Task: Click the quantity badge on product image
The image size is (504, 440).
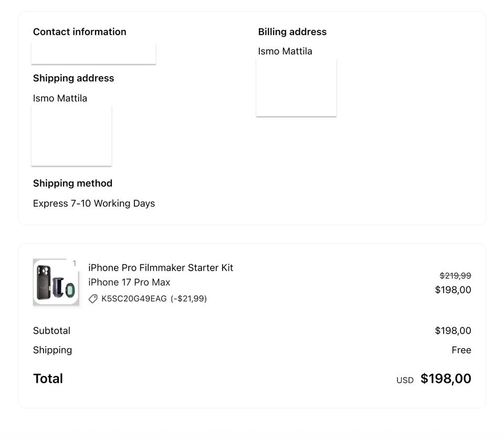Action: [x=74, y=263]
